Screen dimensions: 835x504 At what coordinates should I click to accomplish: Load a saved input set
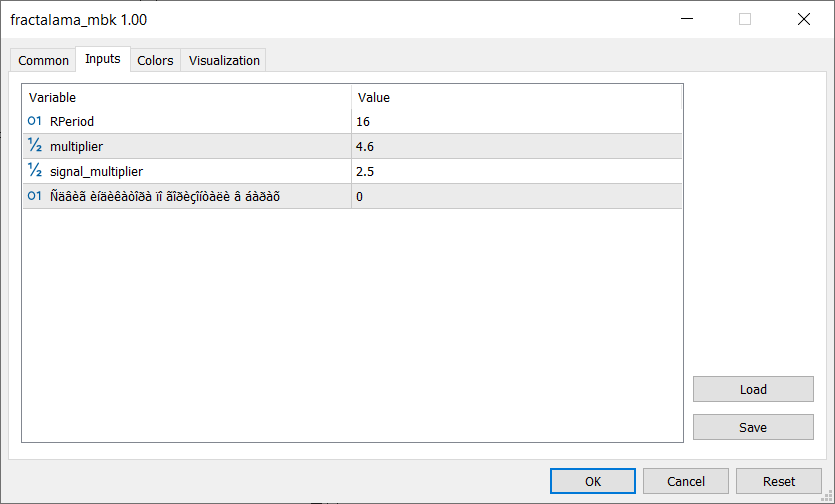753,389
